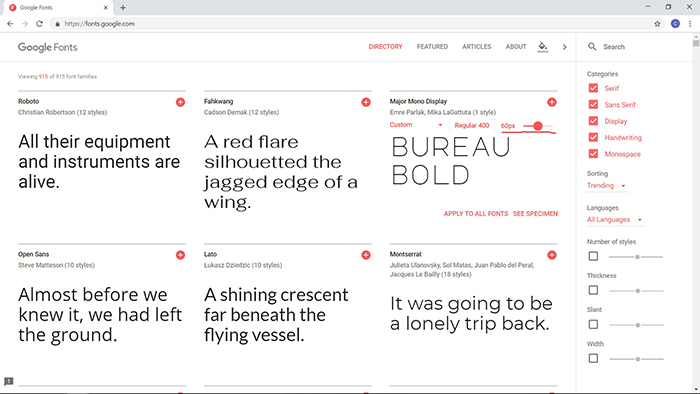The height and width of the screenshot is (394, 700).
Task: Add Roboto font to selection
Action: tap(180, 102)
